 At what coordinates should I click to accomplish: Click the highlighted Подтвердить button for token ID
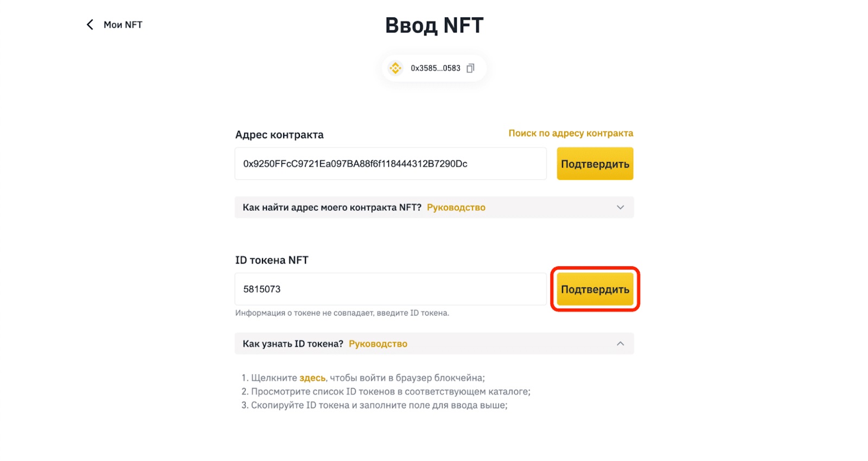pos(594,289)
